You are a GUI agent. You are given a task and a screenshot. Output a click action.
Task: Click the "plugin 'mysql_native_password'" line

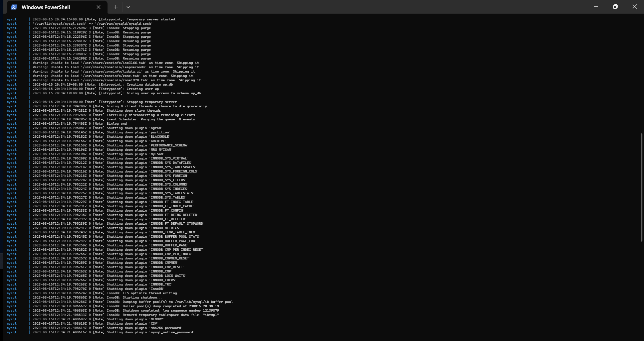click(x=114, y=332)
